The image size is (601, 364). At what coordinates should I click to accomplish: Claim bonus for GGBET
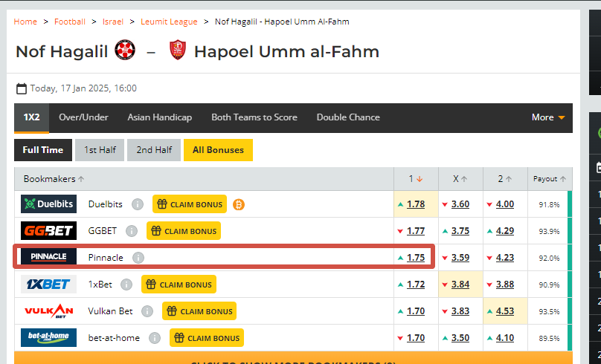click(184, 231)
